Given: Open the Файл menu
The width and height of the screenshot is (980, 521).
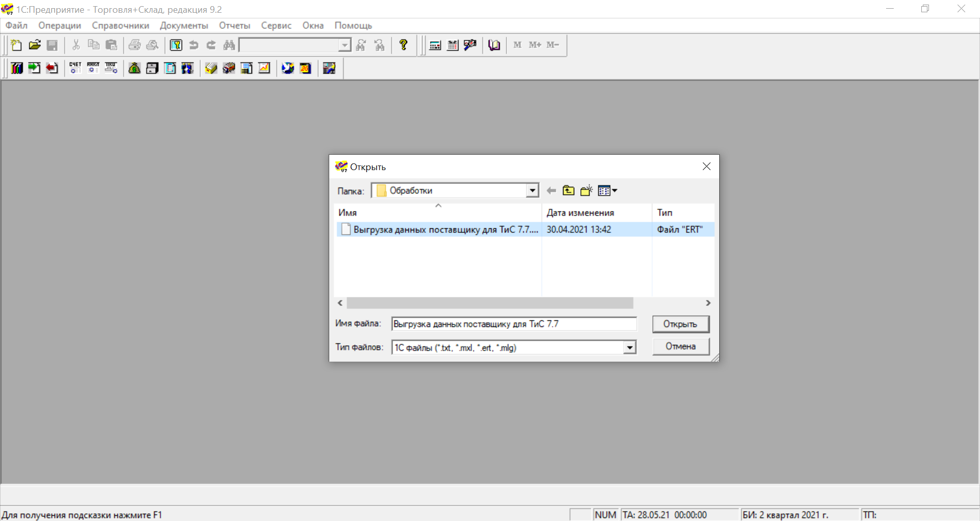Looking at the screenshot, I should point(16,26).
